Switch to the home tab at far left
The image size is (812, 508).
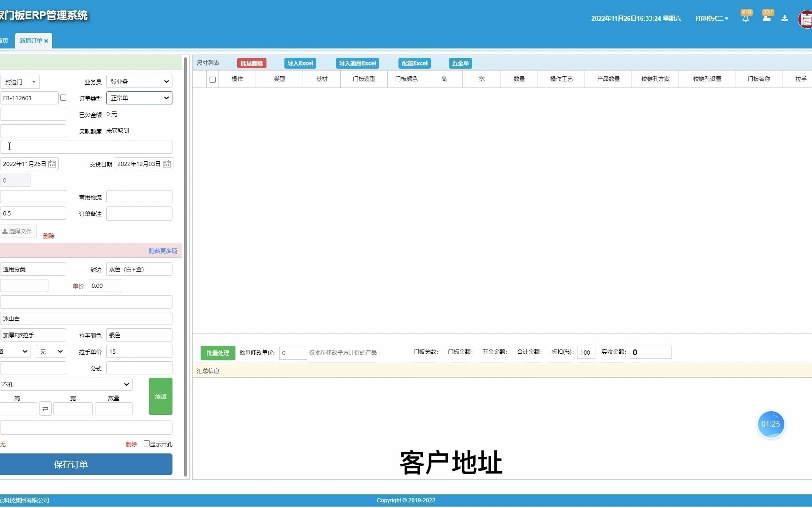pyautogui.click(x=4, y=41)
